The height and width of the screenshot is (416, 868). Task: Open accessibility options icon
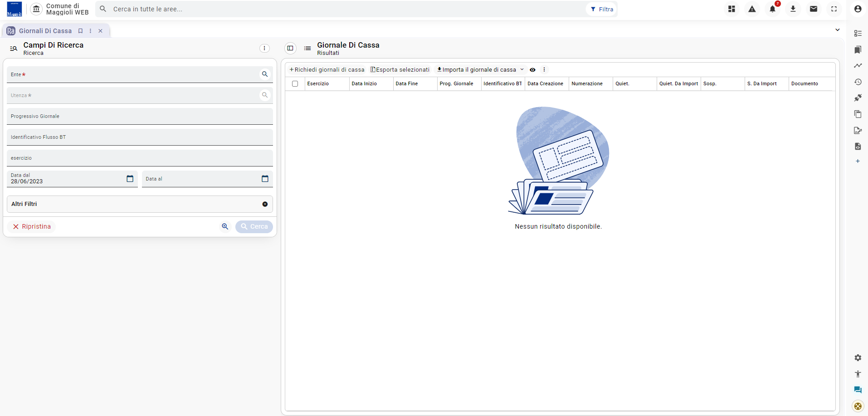click(858, 374)
